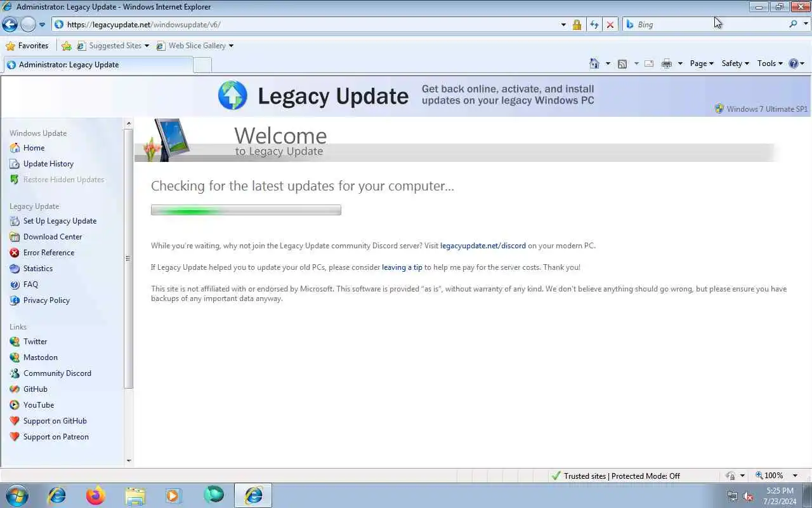This screenshot has height=508, width=812.
Task: Open a new blank tab
Action: tap(202, 65)
